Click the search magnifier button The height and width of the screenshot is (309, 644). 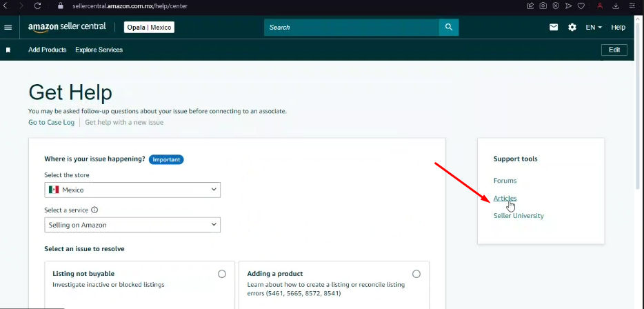[449, 27]
